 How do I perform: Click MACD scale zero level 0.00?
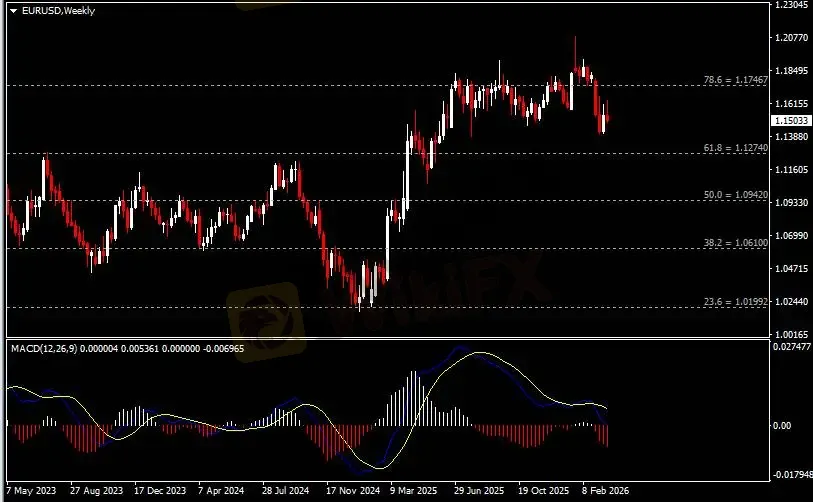click(782, 425)
